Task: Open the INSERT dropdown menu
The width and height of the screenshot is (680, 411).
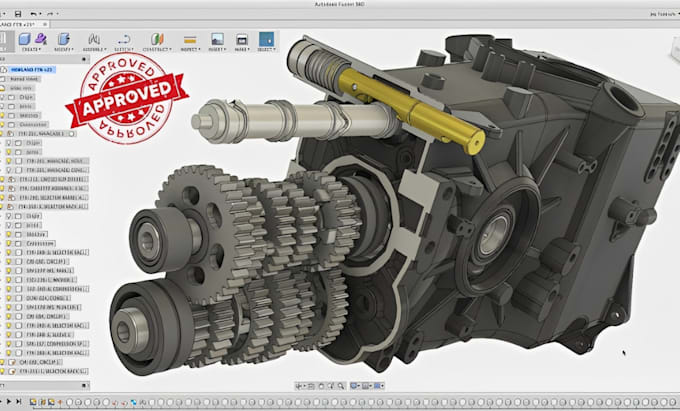Action: (x=217, y=49)
